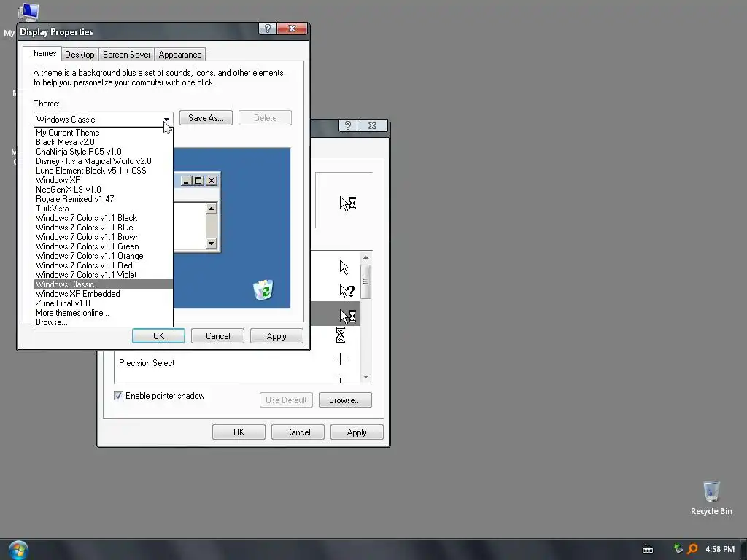The image size is (747, 560).
Task: Click cursor list scrollbar down arrow
Action: click(x=366, y=377)
